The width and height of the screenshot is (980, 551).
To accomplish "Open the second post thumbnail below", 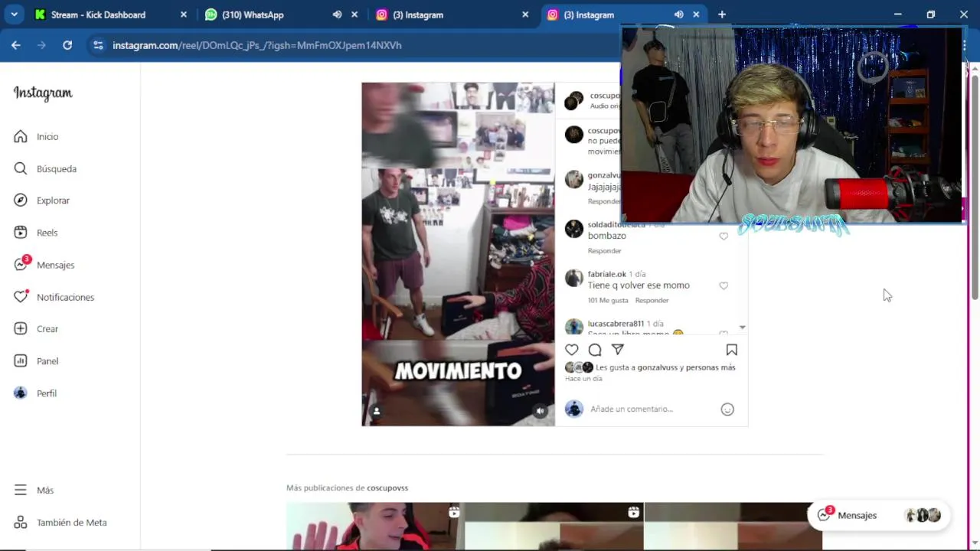I will click(554, 527).
